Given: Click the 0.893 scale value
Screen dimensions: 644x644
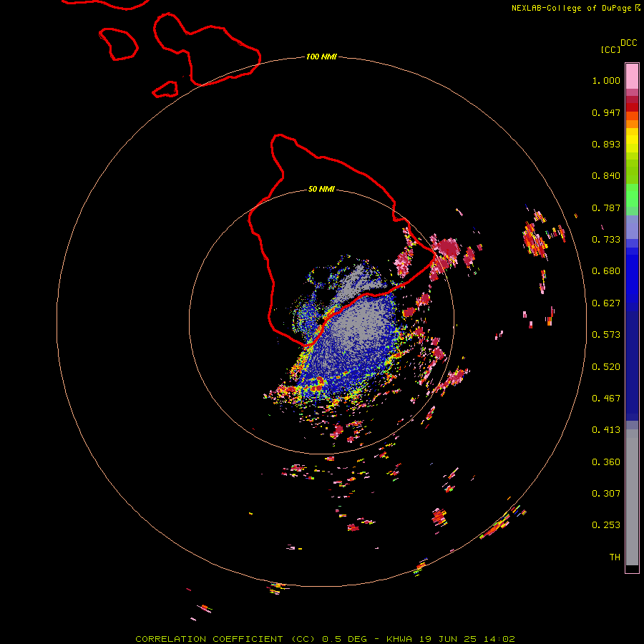Looking at the screenshot, I should [x=606, y=144].
